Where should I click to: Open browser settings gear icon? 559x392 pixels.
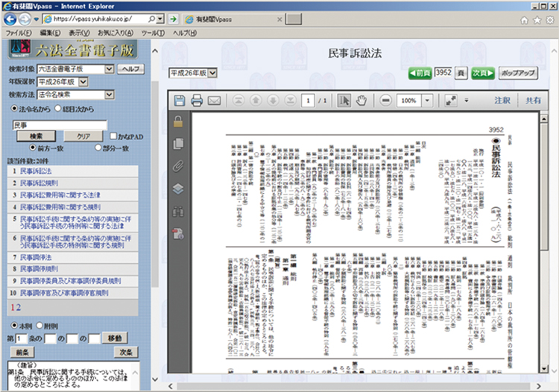550,20
